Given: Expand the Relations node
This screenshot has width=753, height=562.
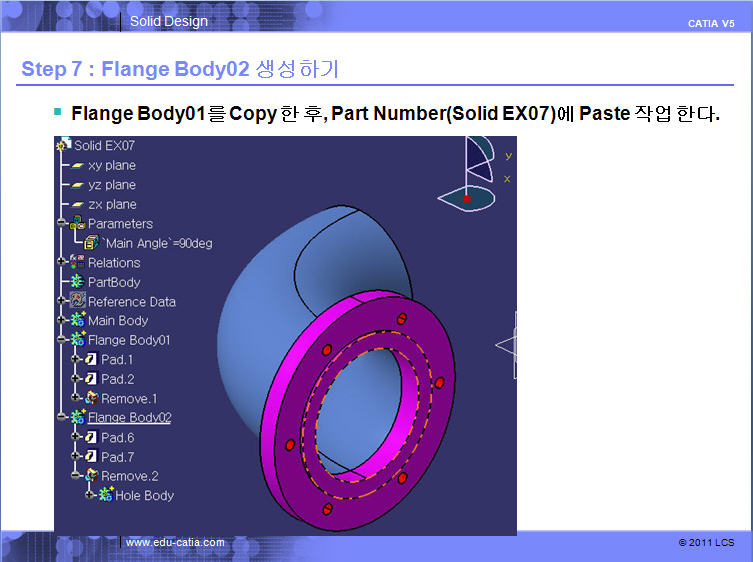Looking at the screenshot, I should [x=61, y=262].
